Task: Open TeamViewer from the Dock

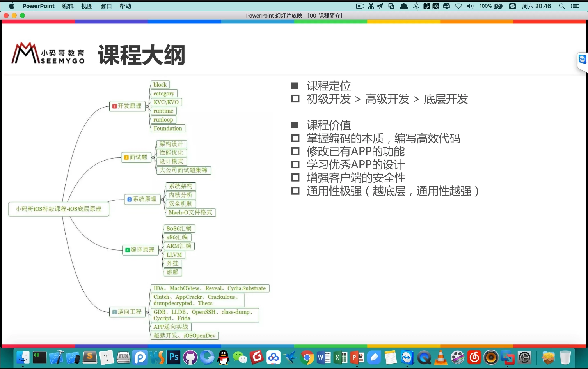Action: pyautogui.click(x=407, y=357)
